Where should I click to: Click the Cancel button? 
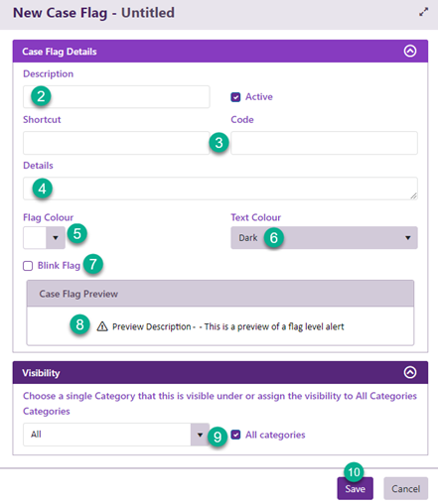click(406, 488)
